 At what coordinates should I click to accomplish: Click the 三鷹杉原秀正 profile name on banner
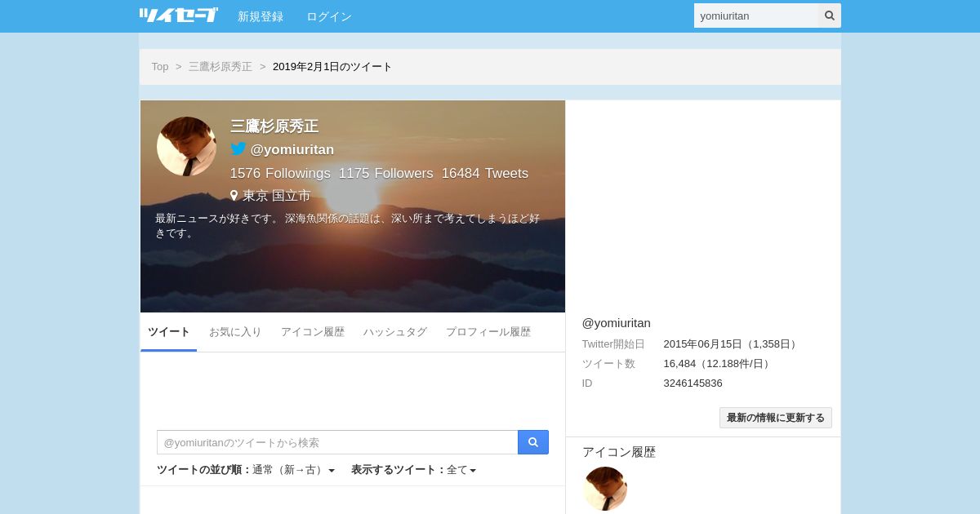[274, 126]
